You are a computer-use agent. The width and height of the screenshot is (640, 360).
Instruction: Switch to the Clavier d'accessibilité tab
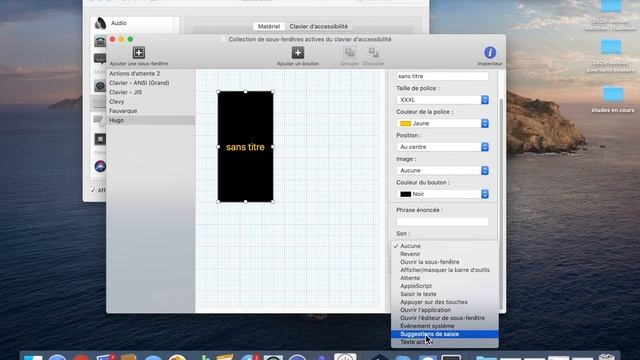coord(318,27)
